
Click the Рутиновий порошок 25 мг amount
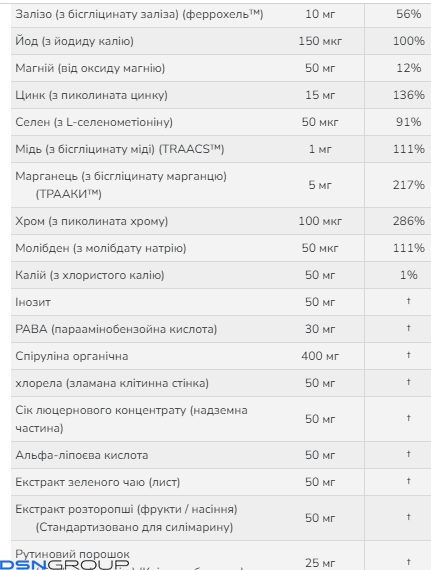320,563
